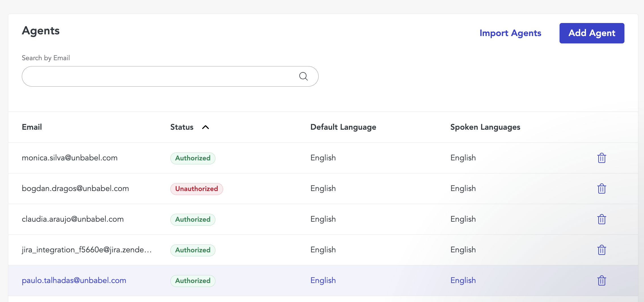Click Authorized badge for paulo.talhadas
The width and height of the screenshot is (644, 302).
tap(193, 281)
